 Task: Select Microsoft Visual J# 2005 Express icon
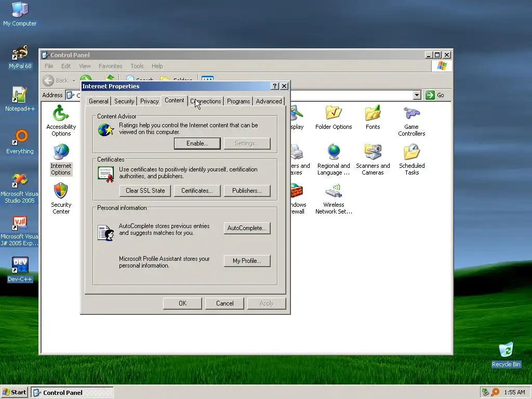(19, 231)
